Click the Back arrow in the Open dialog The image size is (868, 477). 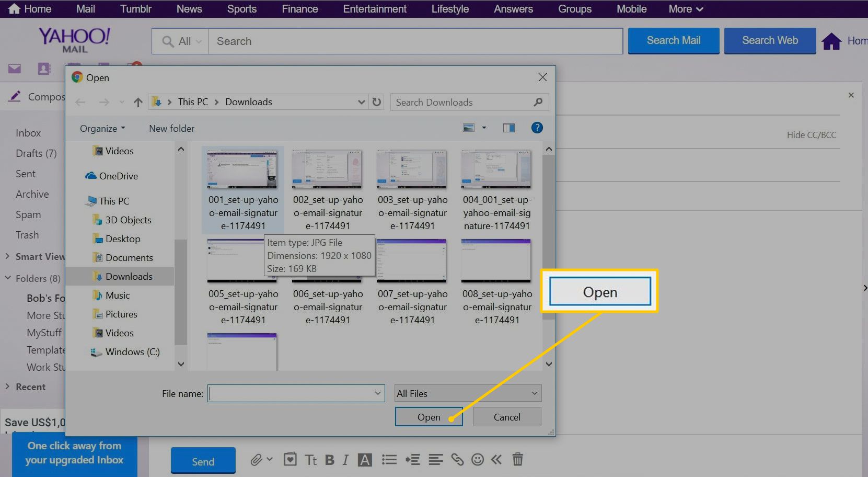click(80, 102)
